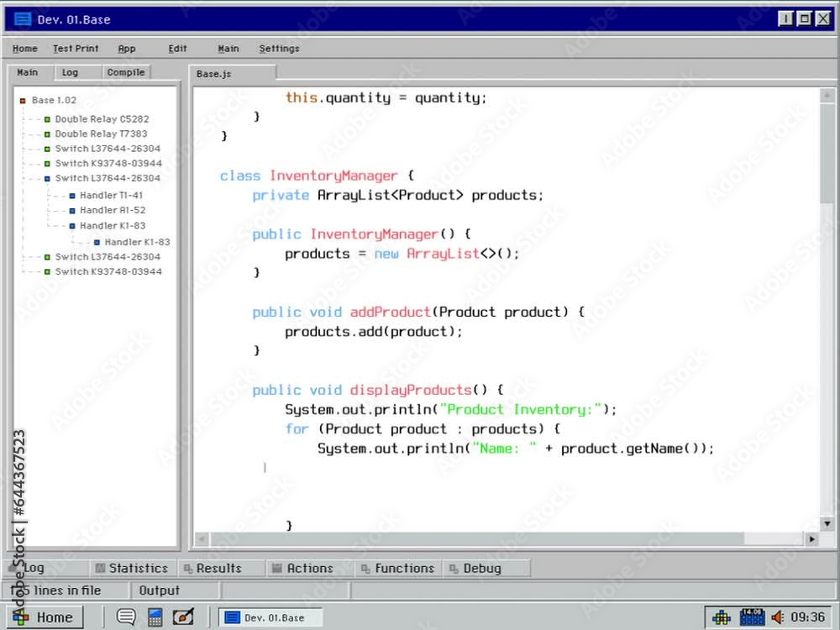Click the addProduct method name
Screen dimensions: 840x630
tap(390, 312)
